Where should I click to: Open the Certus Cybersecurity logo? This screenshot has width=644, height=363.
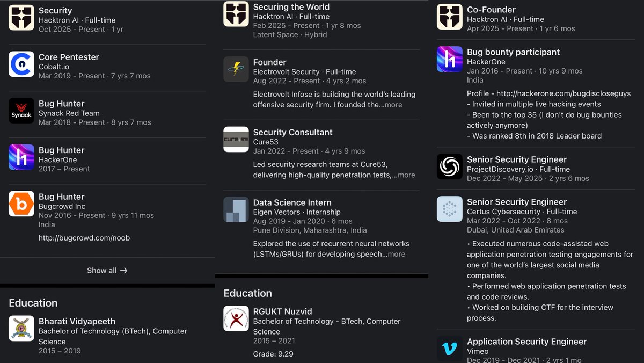click(450, 209)
